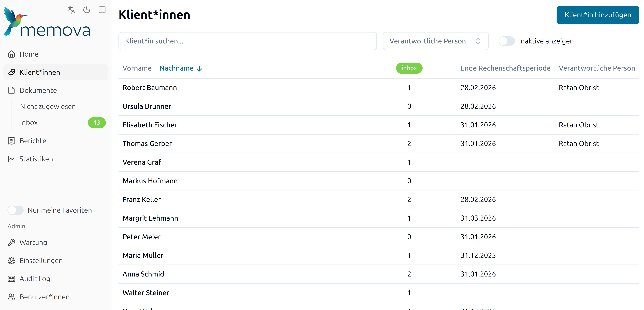Viewport: 644px width, 310px height.
Task: Toggle Inaktive anzeigen switch
Action: 506,41
